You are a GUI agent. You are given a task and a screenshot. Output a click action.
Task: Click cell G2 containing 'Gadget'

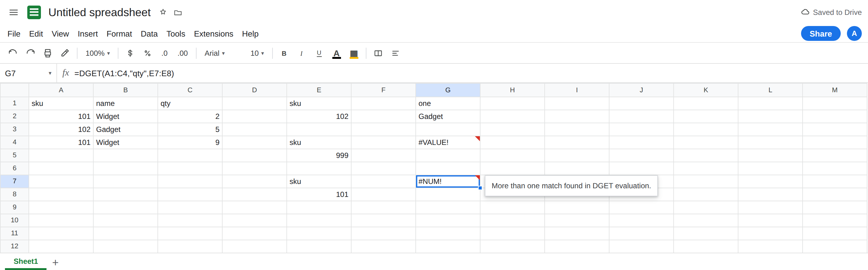448,116
